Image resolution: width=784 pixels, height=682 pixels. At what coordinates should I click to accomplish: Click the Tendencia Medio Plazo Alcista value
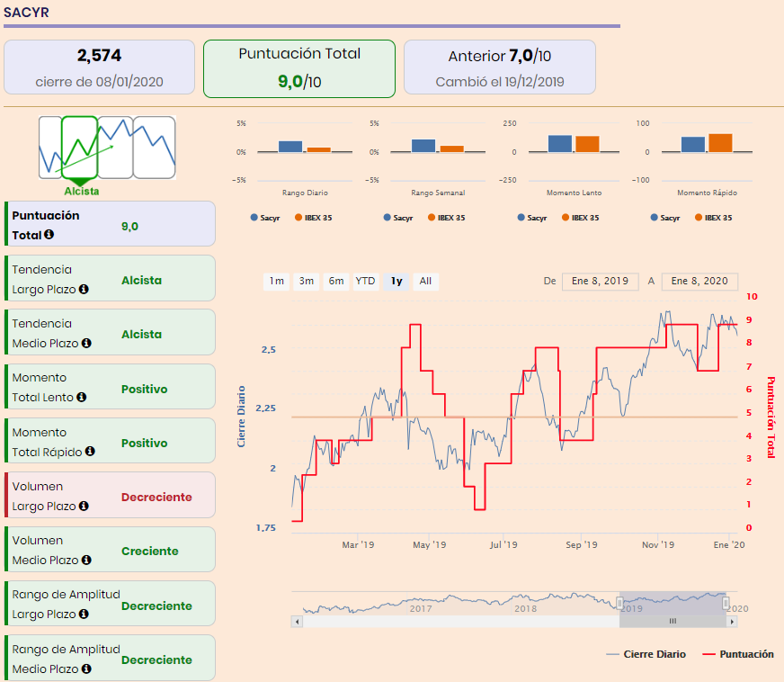[141, 334]
